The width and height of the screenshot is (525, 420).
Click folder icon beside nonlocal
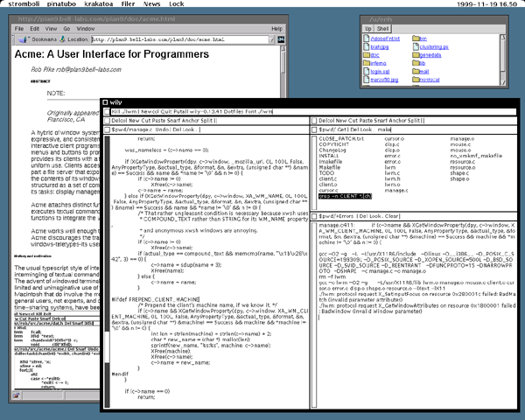416,80
